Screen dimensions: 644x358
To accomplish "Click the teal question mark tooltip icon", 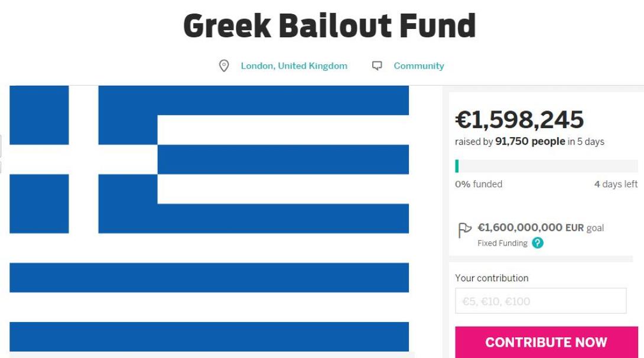I will [x=536, y=243].
